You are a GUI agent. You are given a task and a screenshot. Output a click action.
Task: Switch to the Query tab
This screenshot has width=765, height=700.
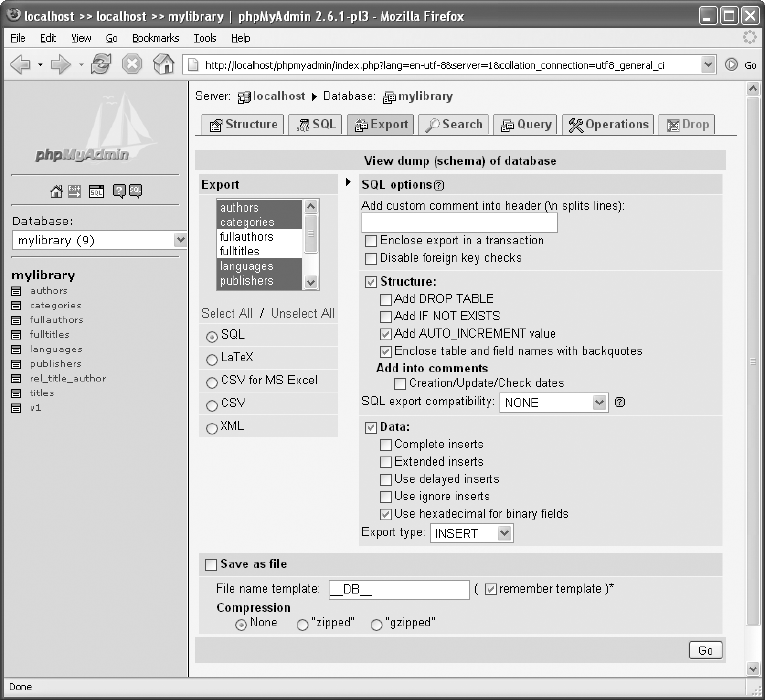(525, 124)
